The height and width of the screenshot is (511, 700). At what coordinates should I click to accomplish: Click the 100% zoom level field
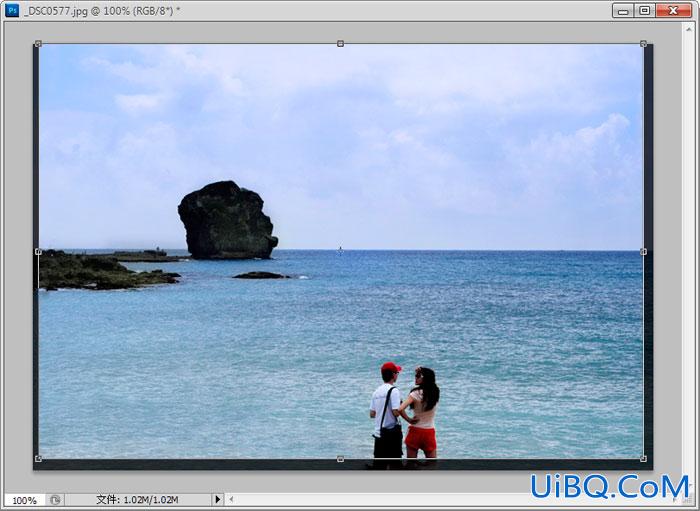pos(25,500)
